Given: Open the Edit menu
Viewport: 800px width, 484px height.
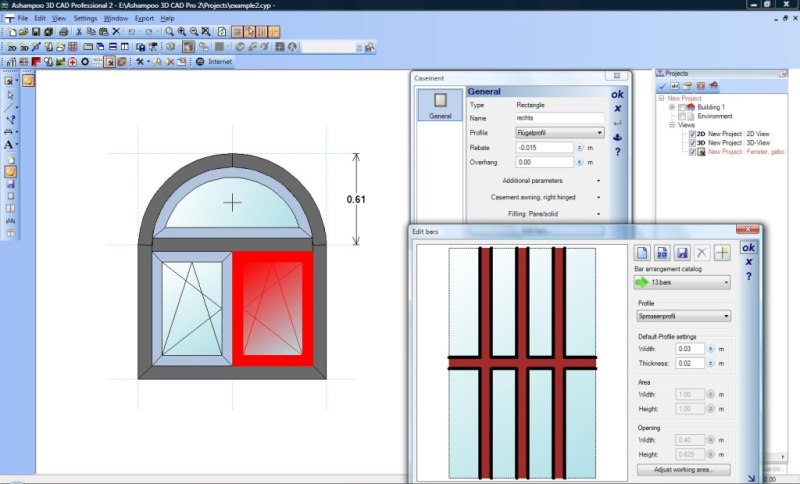Looking at the screenshot, I should tap(40, 18).
